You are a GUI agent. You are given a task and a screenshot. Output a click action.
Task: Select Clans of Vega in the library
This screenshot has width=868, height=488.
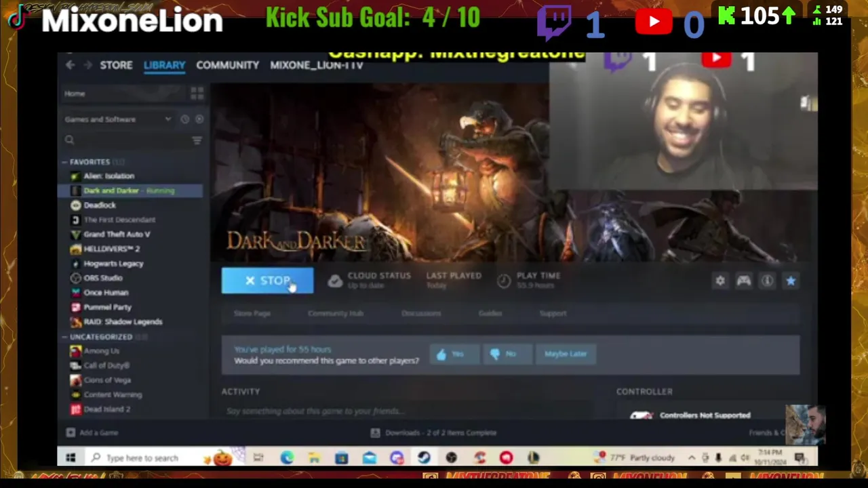[107, 380]
